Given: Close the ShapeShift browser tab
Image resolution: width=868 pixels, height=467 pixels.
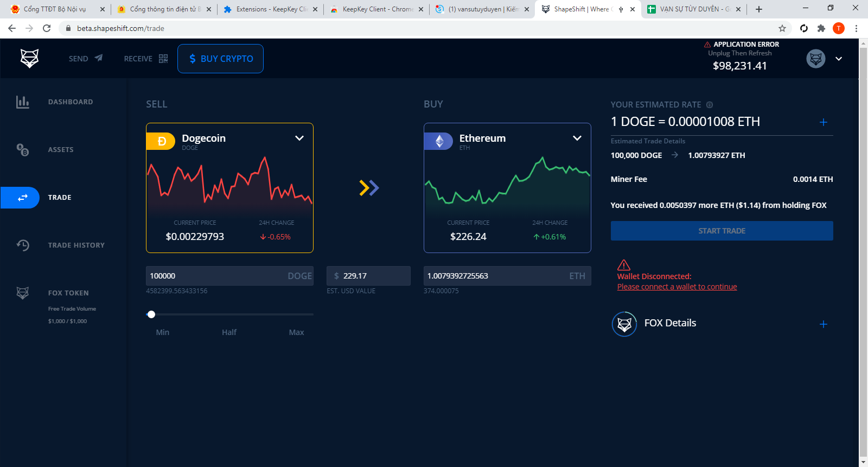Looking at the screenshot, I should [633, 9].
